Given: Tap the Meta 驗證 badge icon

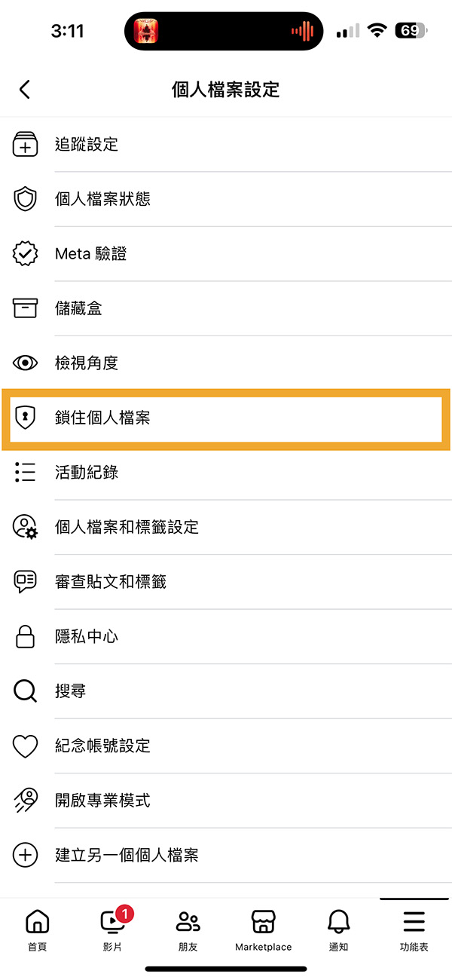Looking at the screenshot, I should 25,253.
